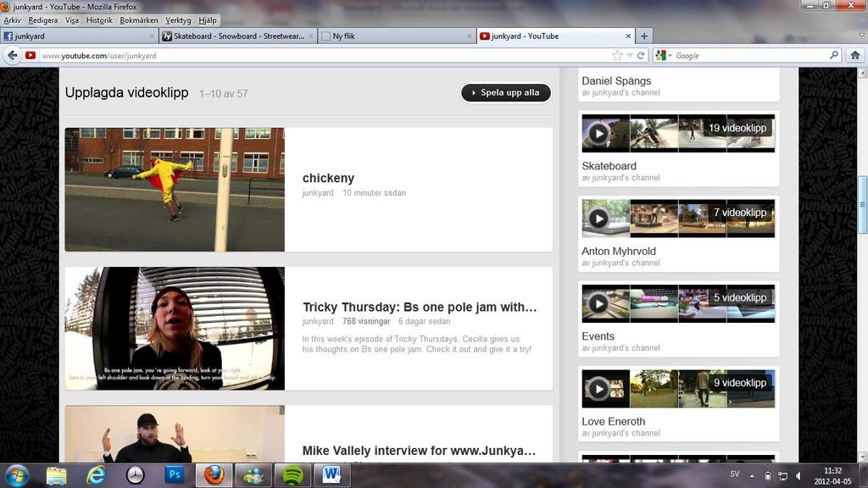Close the Ny flik tab
Screen dimensions: 868x488
tap(470, 36)
